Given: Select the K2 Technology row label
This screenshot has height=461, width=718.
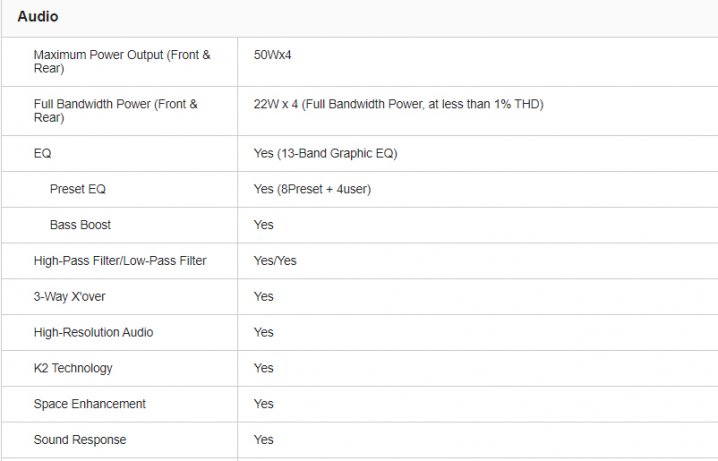Looking at the screenshot, I should click(x=73, y=368).
